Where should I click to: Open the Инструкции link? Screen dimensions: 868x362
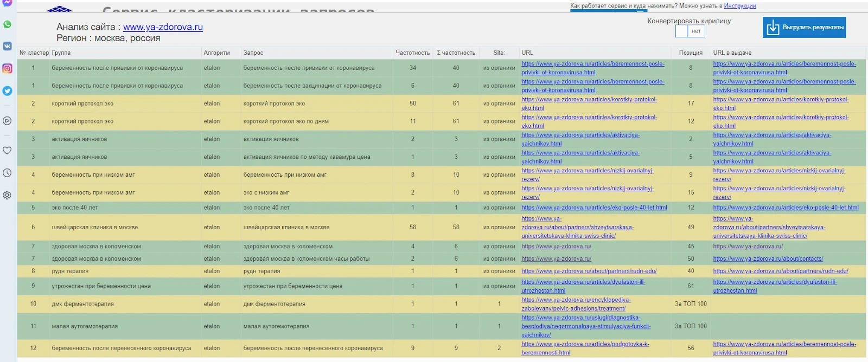coord(739,6)
